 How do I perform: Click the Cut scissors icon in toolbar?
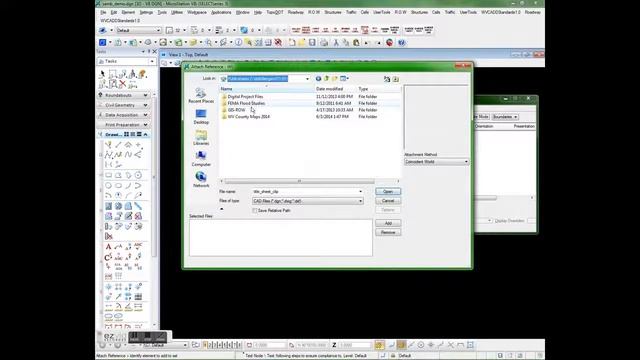336,42
